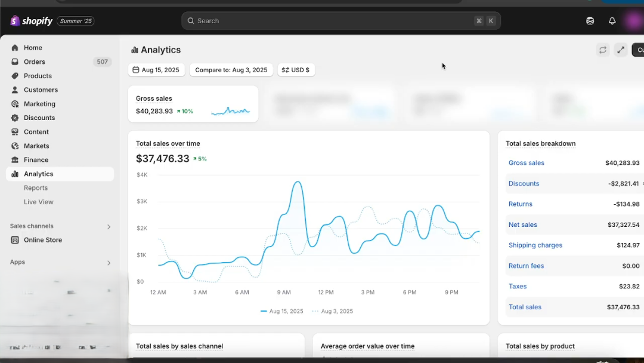Click the Shipping charges link
Image resolution: width=644 pixels, height=363 pixels.
(535, 245)
